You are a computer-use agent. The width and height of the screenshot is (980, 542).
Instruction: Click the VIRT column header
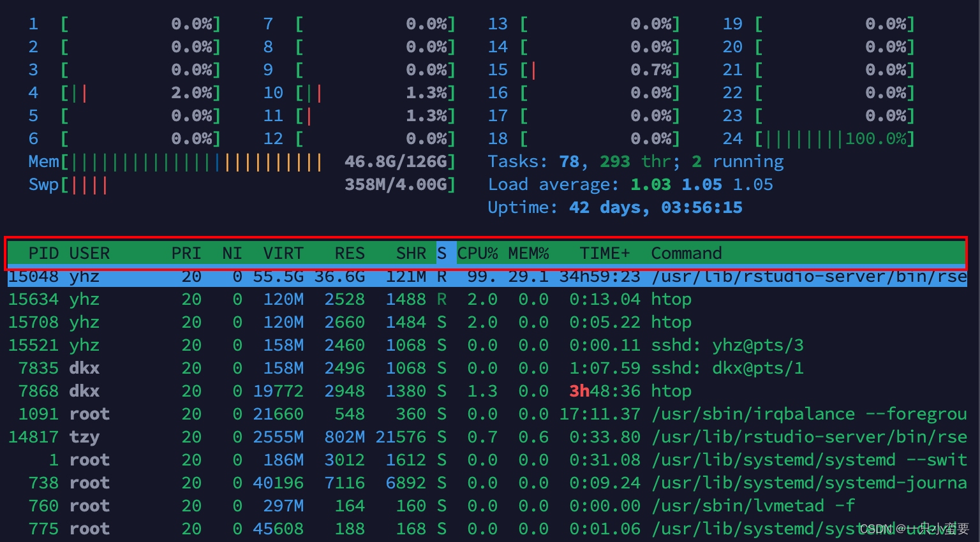coord(283,253)
